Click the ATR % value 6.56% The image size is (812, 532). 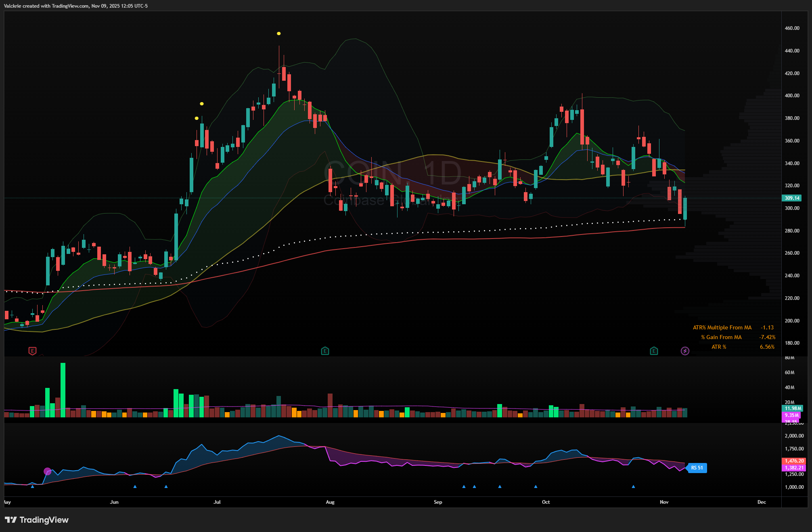(x=767, y=347)
